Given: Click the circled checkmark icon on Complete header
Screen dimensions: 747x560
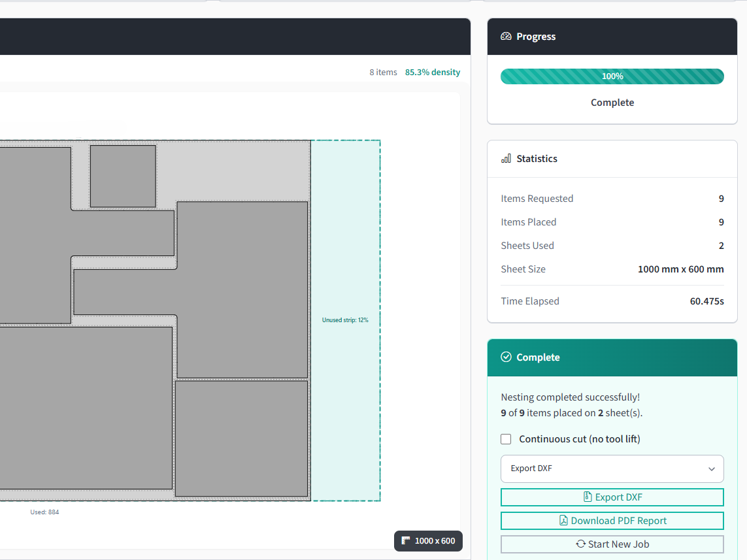Looking at the screenshot, I should [x=506, y=357].
